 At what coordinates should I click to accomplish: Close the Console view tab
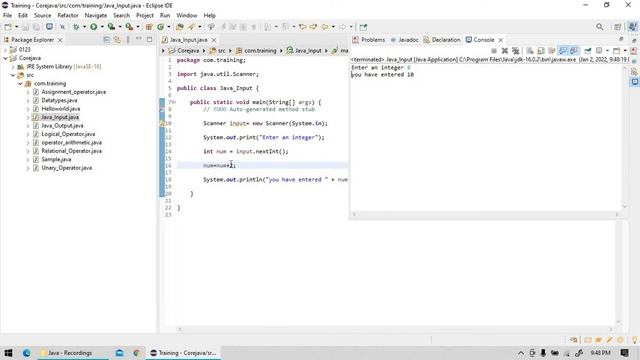click(x=500, y=40)
